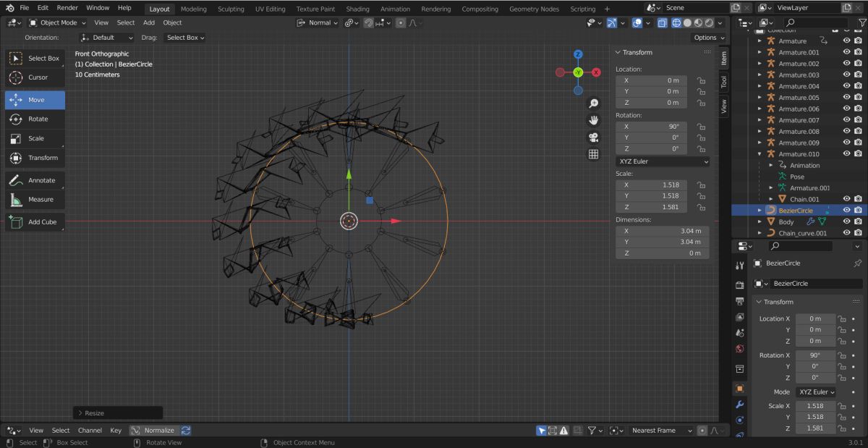Open the Edit menu
The width and height of the screenshot is (868, 448).
coord(43,8)
